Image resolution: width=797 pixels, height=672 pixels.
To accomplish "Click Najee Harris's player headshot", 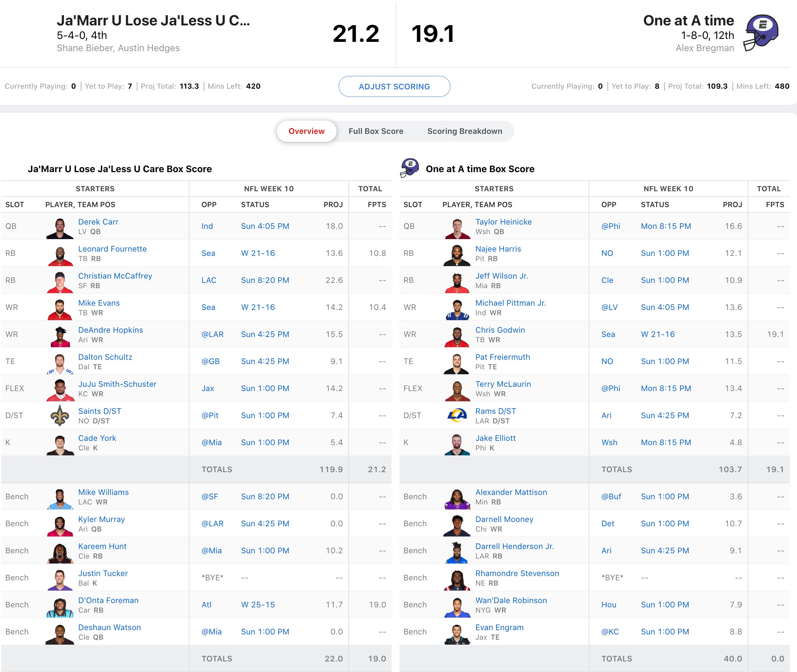I will pos(457,255).
